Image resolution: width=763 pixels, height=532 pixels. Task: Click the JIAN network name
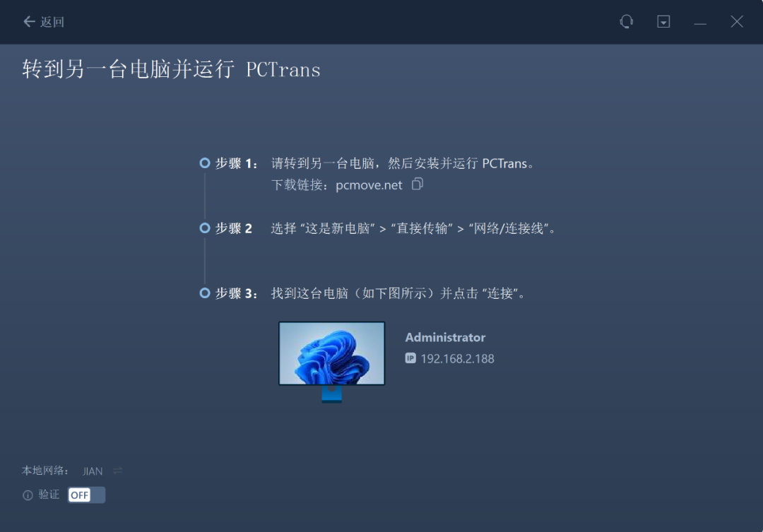coord(93,471)
